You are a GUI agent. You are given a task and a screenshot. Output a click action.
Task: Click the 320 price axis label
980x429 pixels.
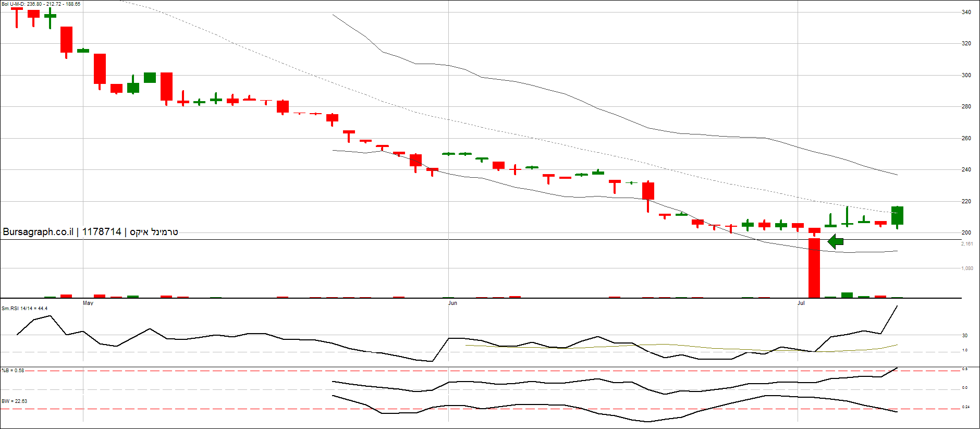point(966,44)
